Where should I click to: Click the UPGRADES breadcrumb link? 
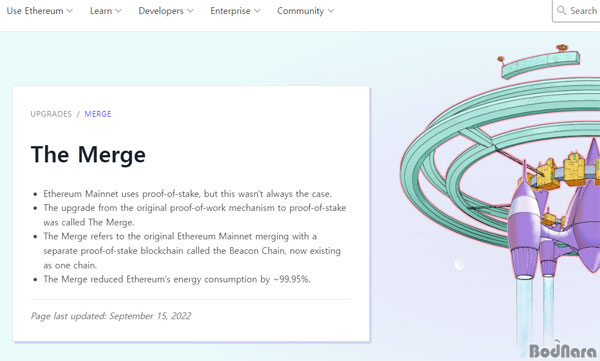click(x=51, y=114)
